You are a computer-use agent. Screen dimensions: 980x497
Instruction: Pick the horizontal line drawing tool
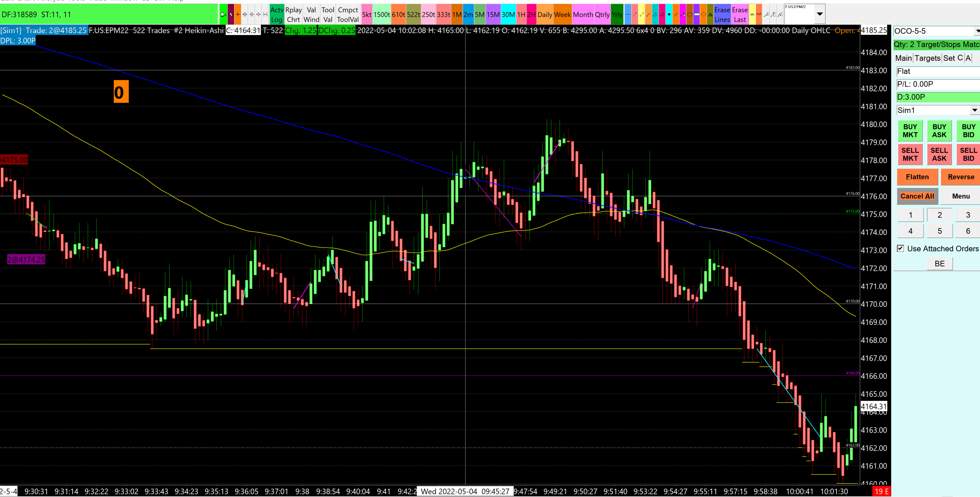628,14
